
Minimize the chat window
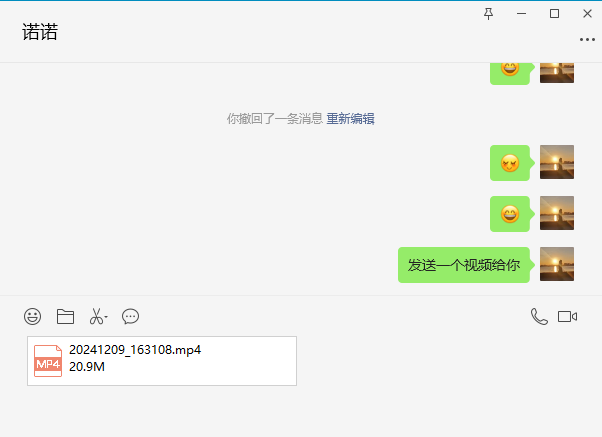(521, 13)
